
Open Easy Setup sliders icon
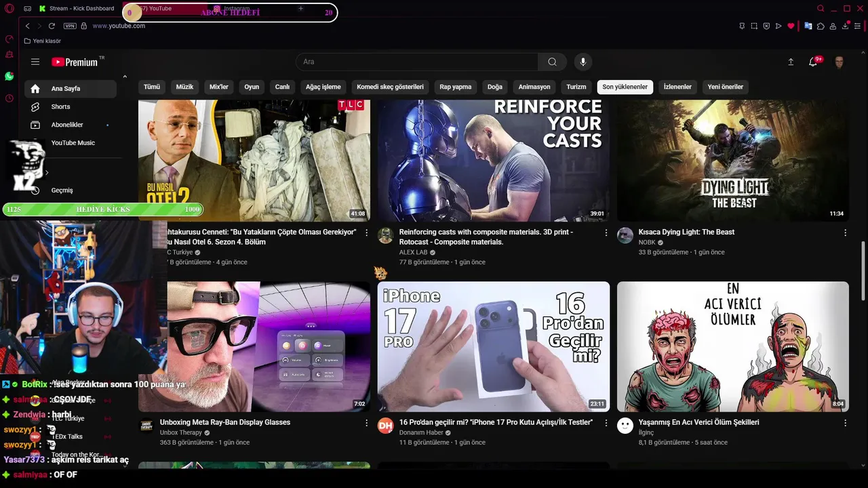click(x=858, y=26)
